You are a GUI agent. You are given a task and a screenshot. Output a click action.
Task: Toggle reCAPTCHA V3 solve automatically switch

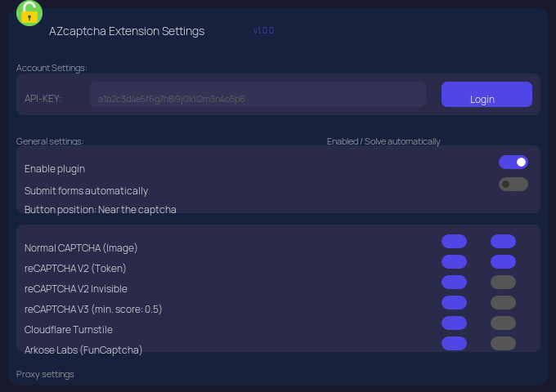tap(503, 302)
